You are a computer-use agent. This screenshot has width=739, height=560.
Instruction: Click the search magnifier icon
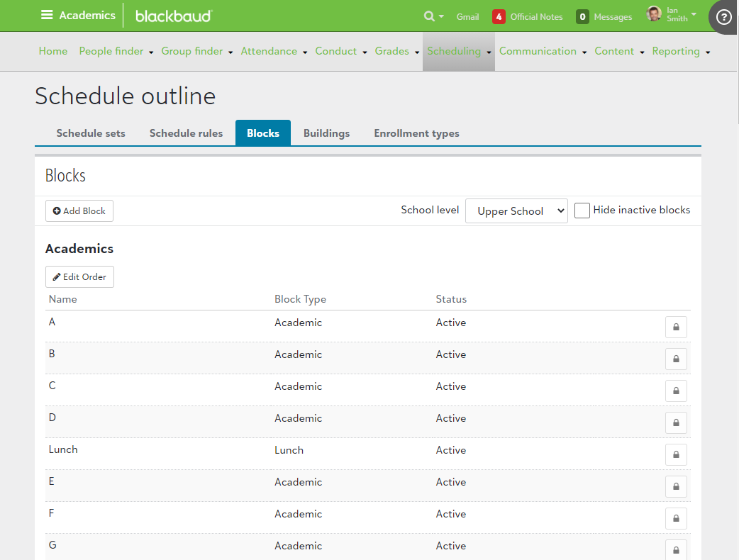429,16
